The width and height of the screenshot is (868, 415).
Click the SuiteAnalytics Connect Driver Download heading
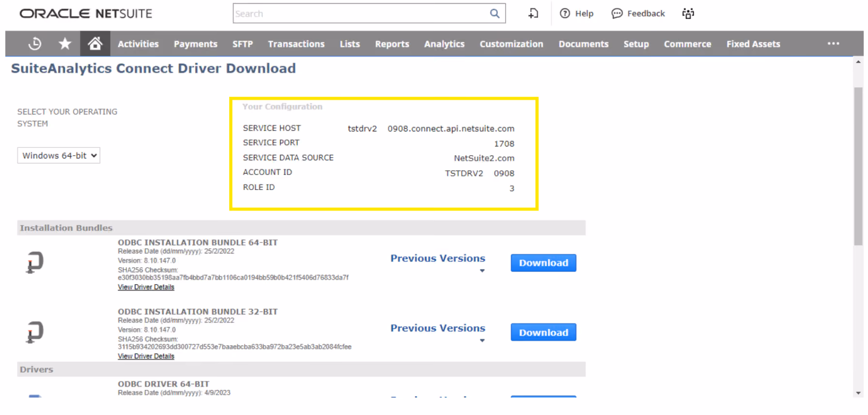pyautogui.click(x=154, y=68)
